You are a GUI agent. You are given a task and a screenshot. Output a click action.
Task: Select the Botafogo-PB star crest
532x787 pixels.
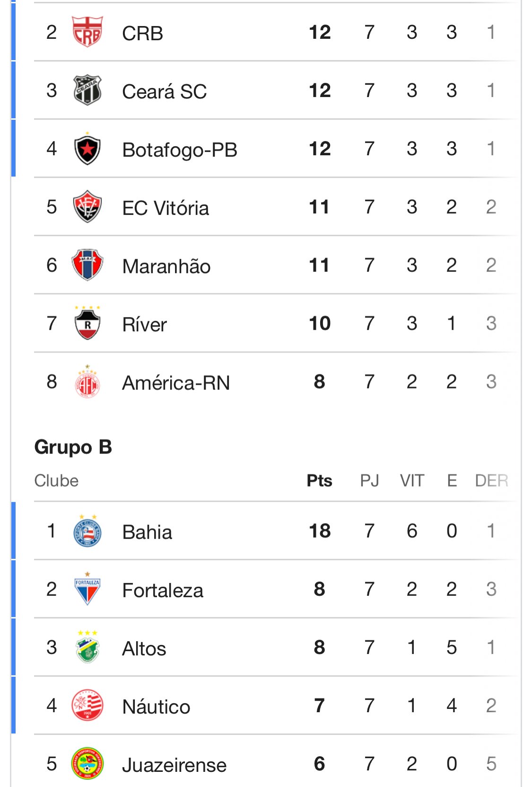(87, 149)
